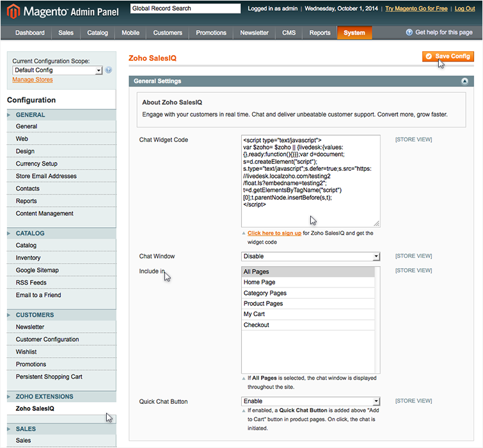Open Current Configuration Scope dropdown
The width and height of the screenshot is (483, 448).
click(x=58, y=70)
